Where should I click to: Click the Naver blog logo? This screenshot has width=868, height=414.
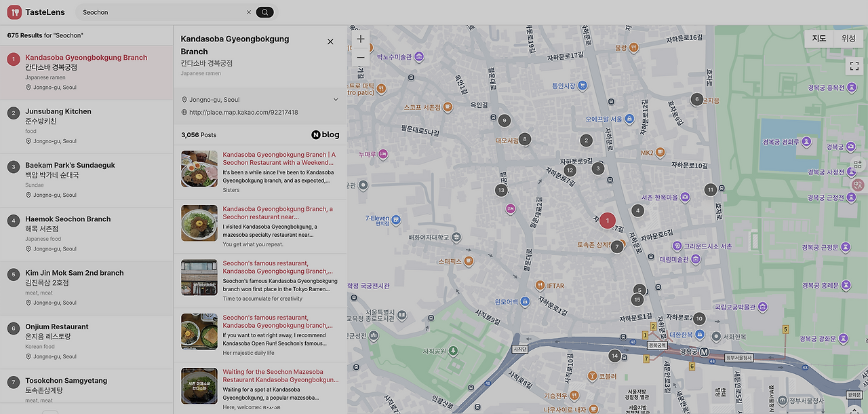click(x=325, y=135)
